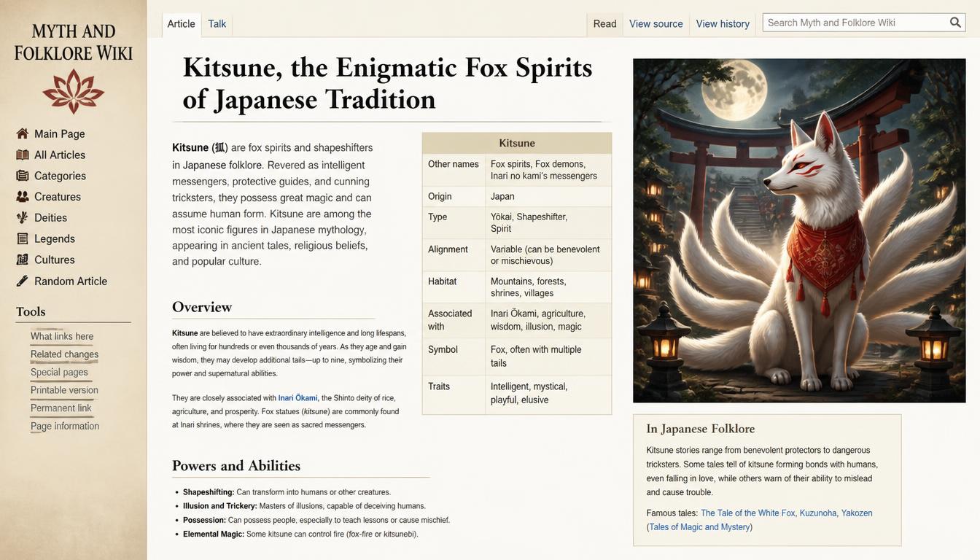The width and height of the screenshot is (980, 560).
Task: Follow Tales of Magic and Mystery link
Action: pos(699,527)
